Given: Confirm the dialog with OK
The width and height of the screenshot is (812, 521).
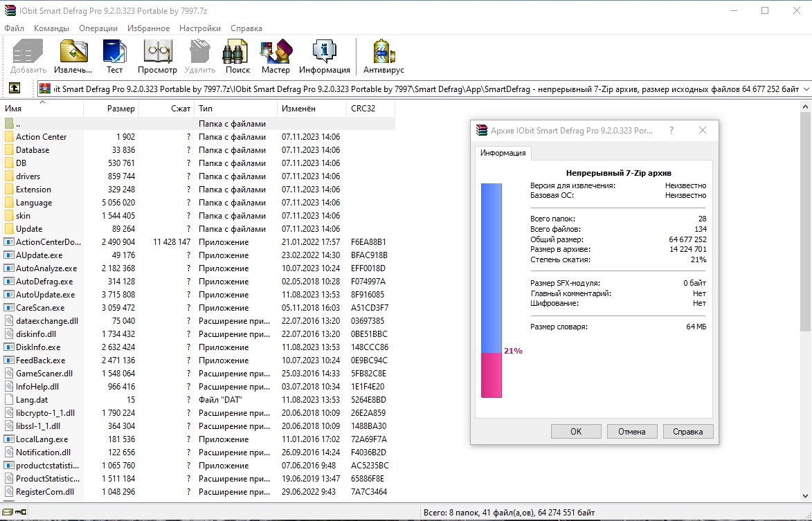Looking at the screenshot, I should pos(576,432).
